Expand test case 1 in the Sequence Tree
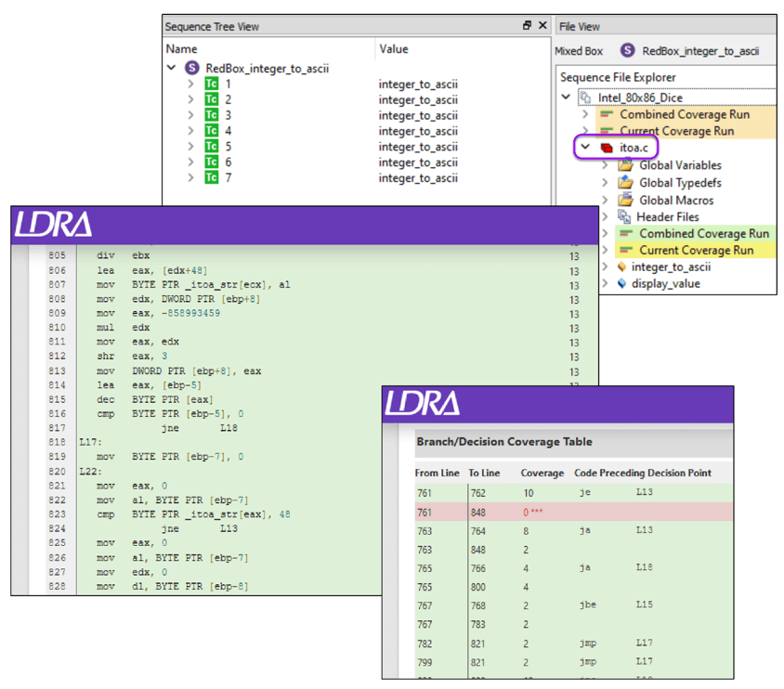Image resolution: width=784 pixels, height=689 pixels. [190, 84]
